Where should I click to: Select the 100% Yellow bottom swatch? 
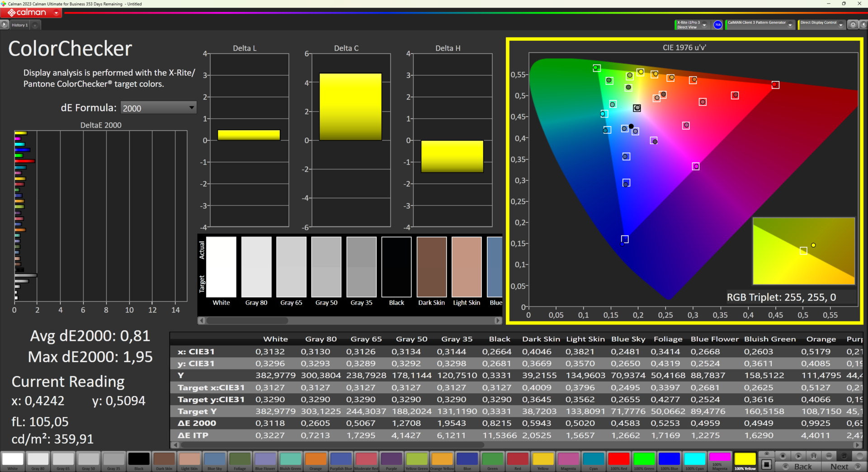point(745,461)
